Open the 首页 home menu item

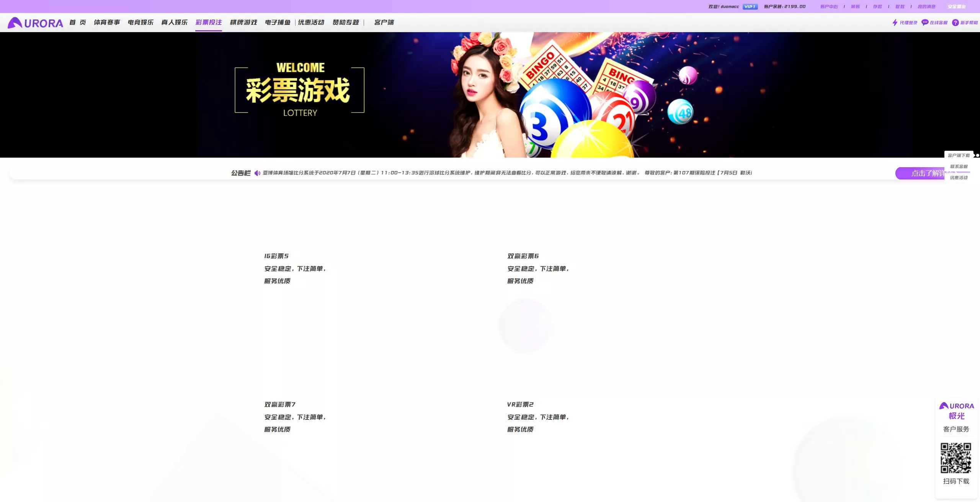pyautogui.click(x=78, y=22)
